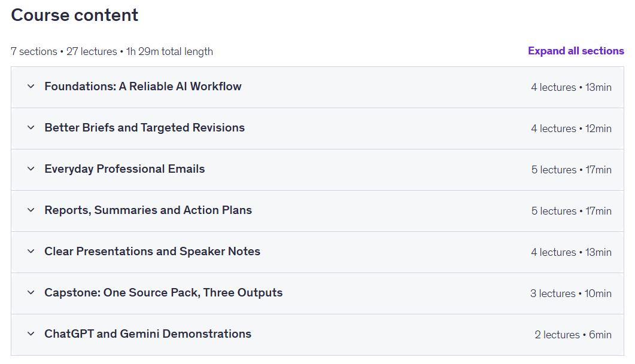Click the Expand all sections link
Screen dimensions: 635x364
[576, 51]
